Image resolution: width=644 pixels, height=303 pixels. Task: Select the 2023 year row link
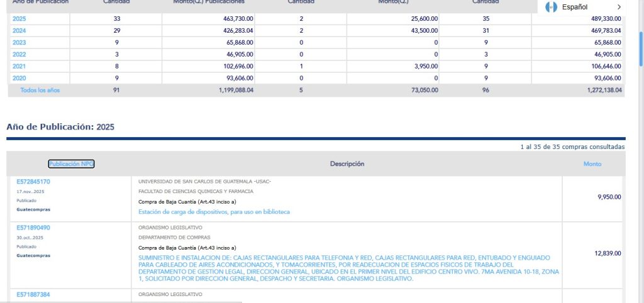point(19,42)
